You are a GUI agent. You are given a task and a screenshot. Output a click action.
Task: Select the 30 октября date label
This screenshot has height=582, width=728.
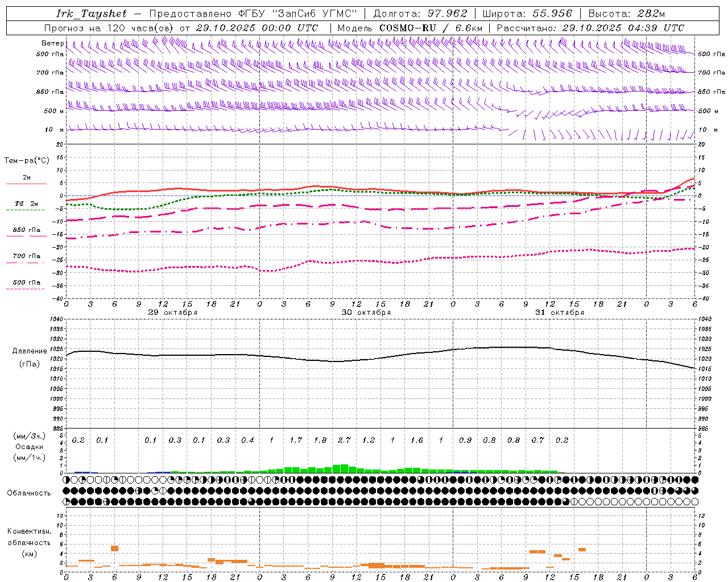[x=366, y=313]
